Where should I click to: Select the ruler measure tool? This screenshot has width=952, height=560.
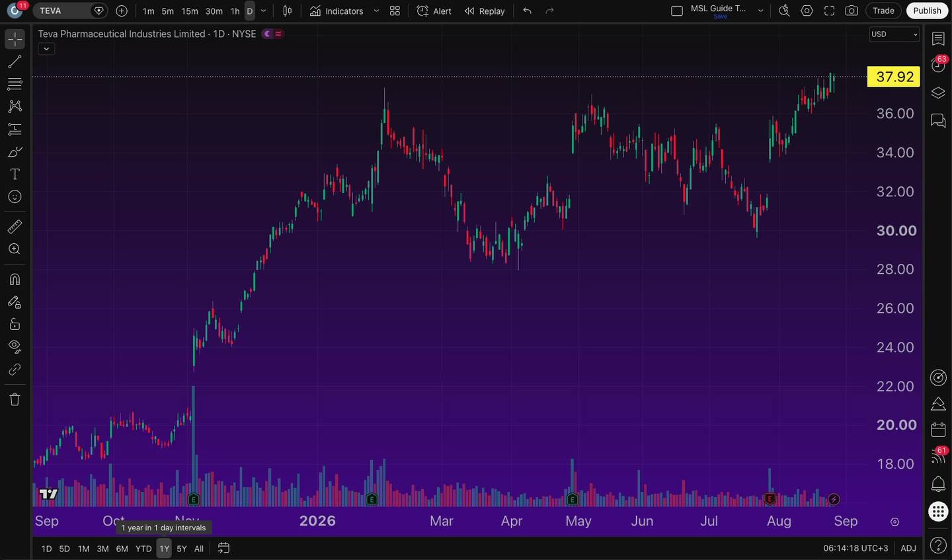click(x=15, y=227)
